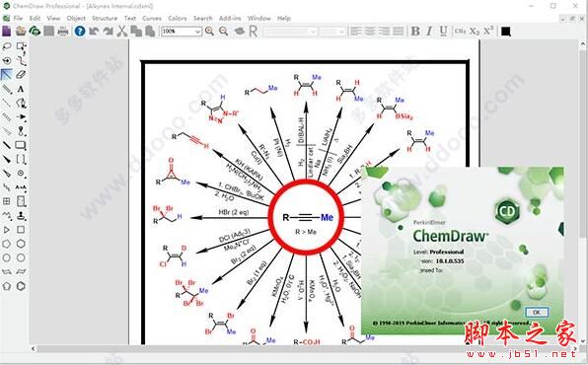Screen dimensions: 588x365
Task: Toggle Underline text formatting
Action: pos(443,32)
